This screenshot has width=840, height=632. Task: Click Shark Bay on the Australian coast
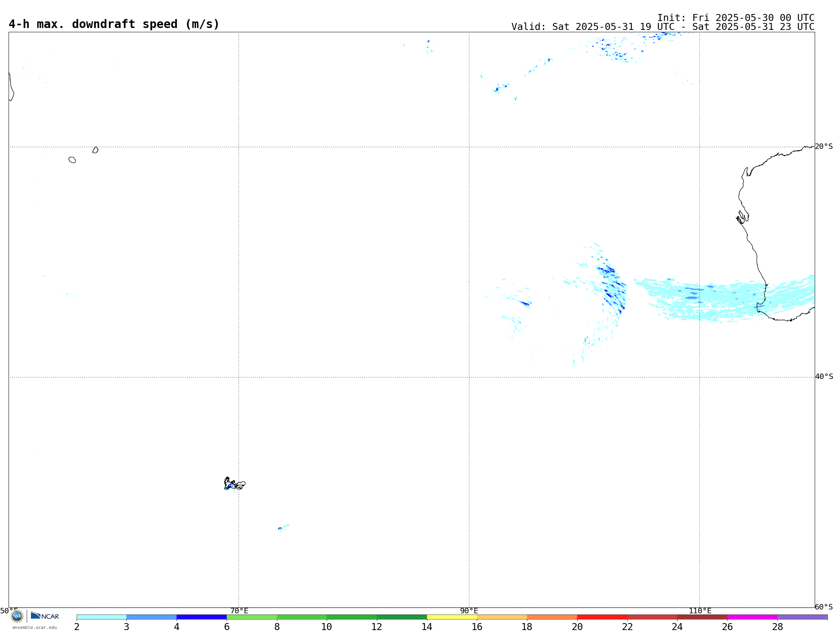point(742,217)
